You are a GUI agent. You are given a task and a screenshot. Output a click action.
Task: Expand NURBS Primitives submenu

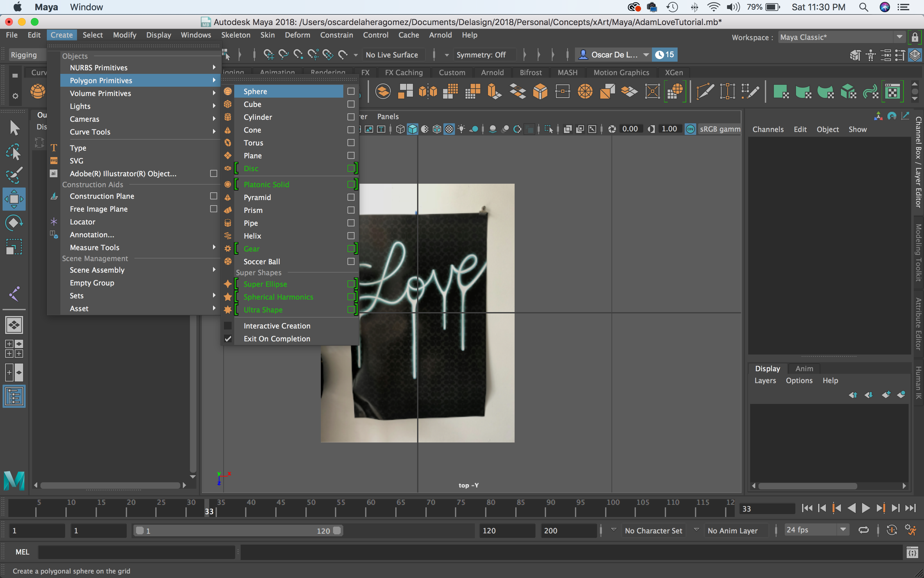(x=140, y=68)
